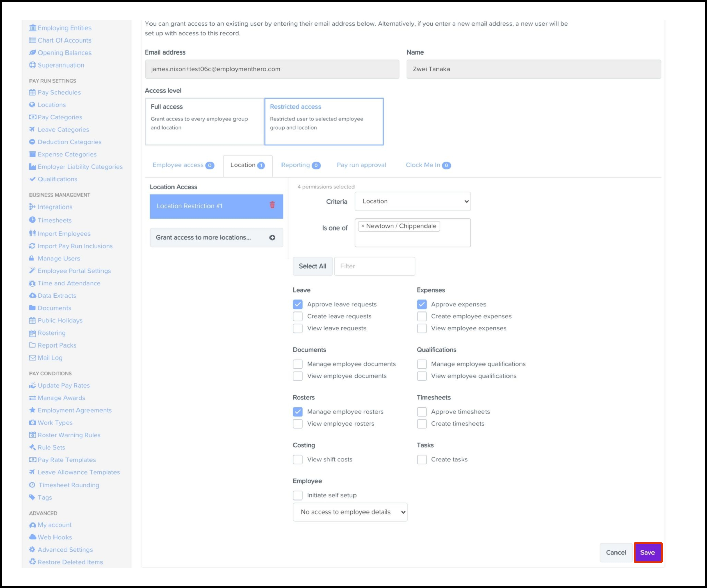Uncheck Approve leave requests

[x=298, y=304]
